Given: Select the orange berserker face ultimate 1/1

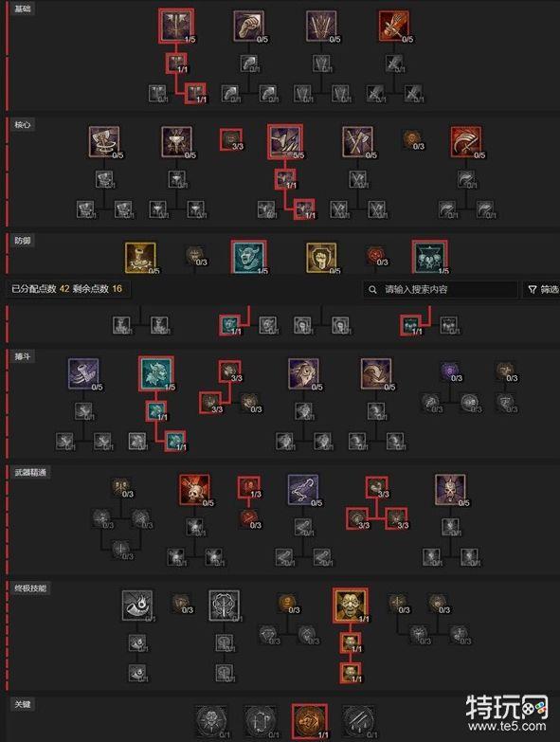Looking at the screenshot, I should [x=351, y=606].
